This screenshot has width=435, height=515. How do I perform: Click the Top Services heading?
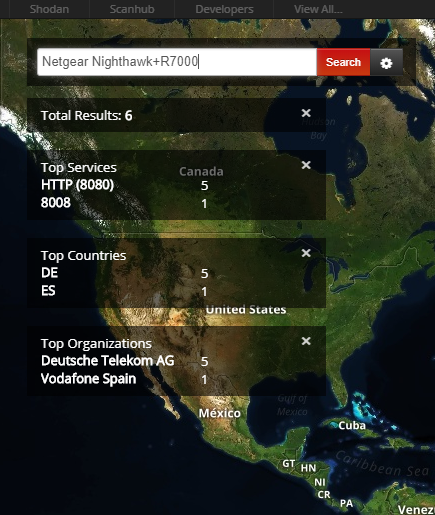click(79, 168)
